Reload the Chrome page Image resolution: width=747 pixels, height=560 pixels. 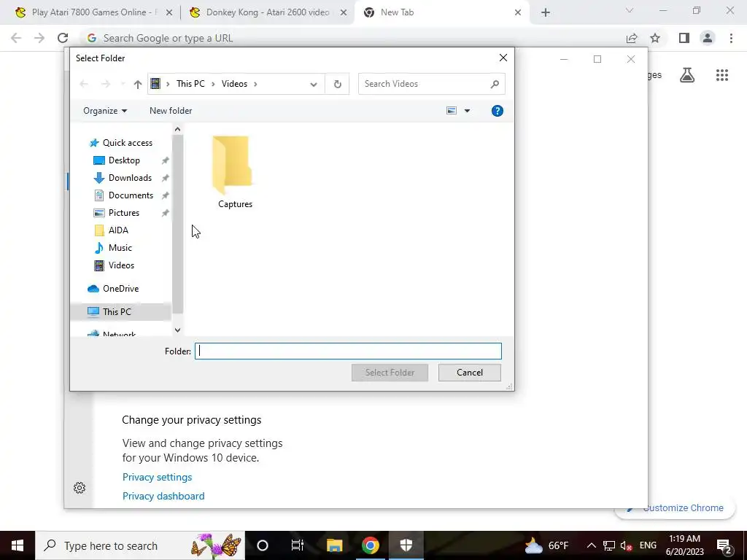click(x=63, y=38)
